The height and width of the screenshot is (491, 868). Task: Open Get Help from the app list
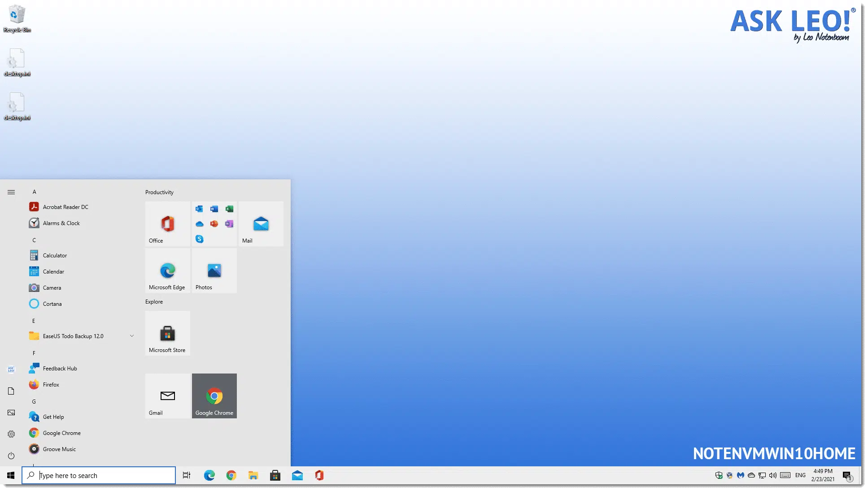point(81,417)
